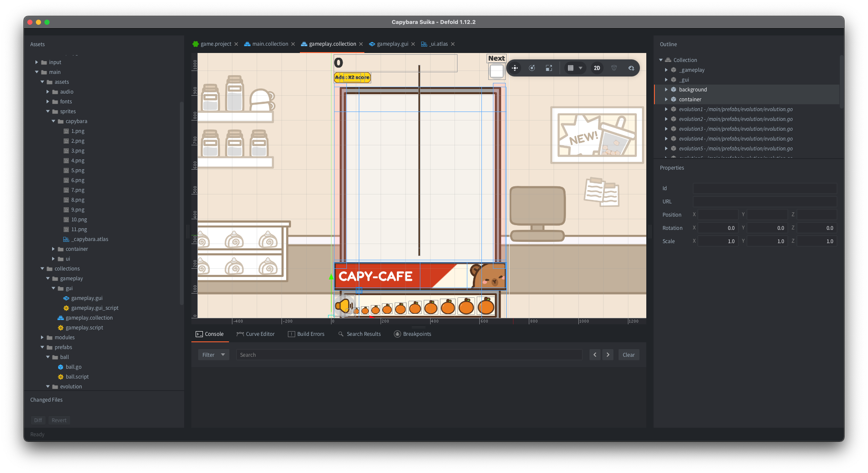Select the Move tool in the scene toolbar
This screenshot has height=473, width=868.
(515, 68)
